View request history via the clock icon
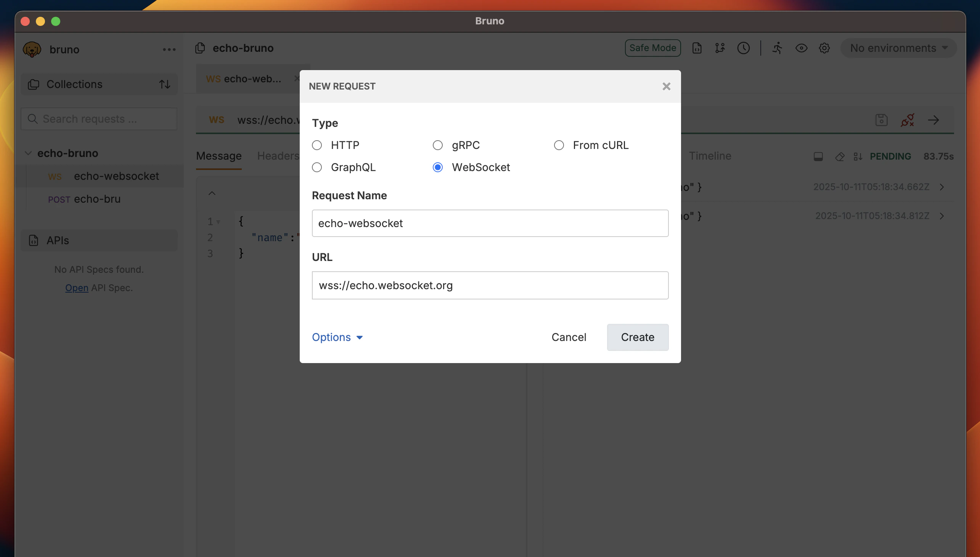 click(743, 48)
